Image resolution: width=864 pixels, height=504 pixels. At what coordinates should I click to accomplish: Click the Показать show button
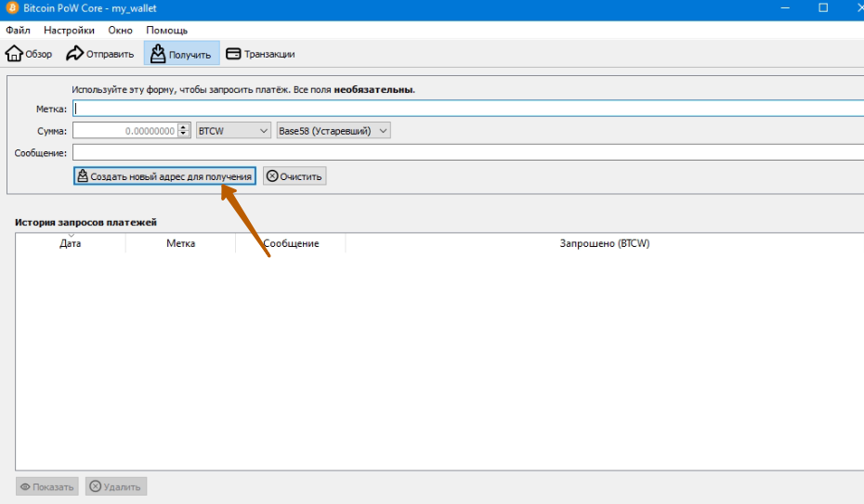(x=46, y=486)
